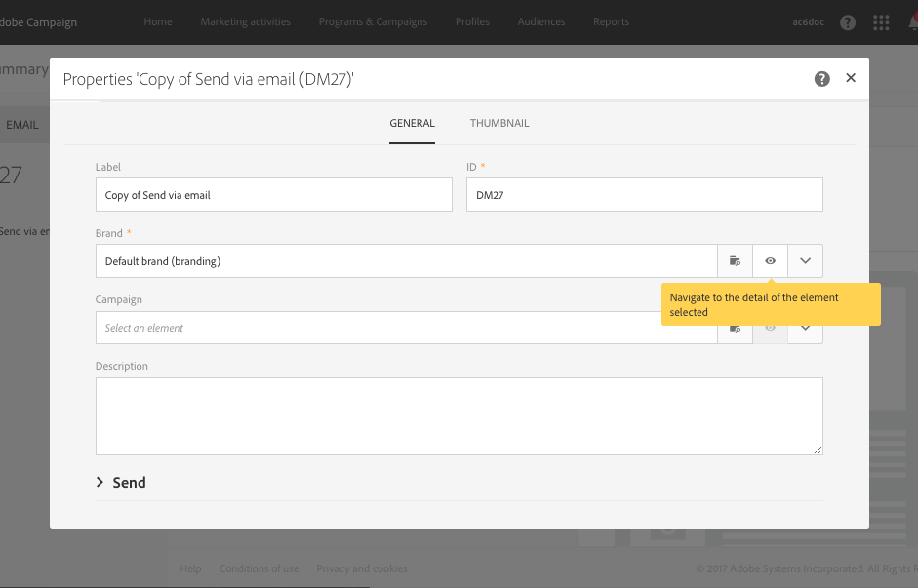Open the Reports menu
This screenshot has height=588, width=918.
click(x=611, y=22)
